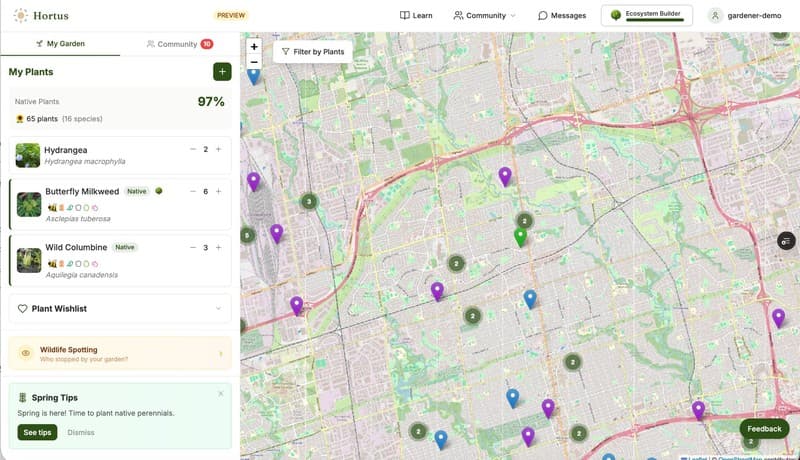Click the Native badge on Wild Columbine
Viewport: 800px width, 460px height.
124,247
